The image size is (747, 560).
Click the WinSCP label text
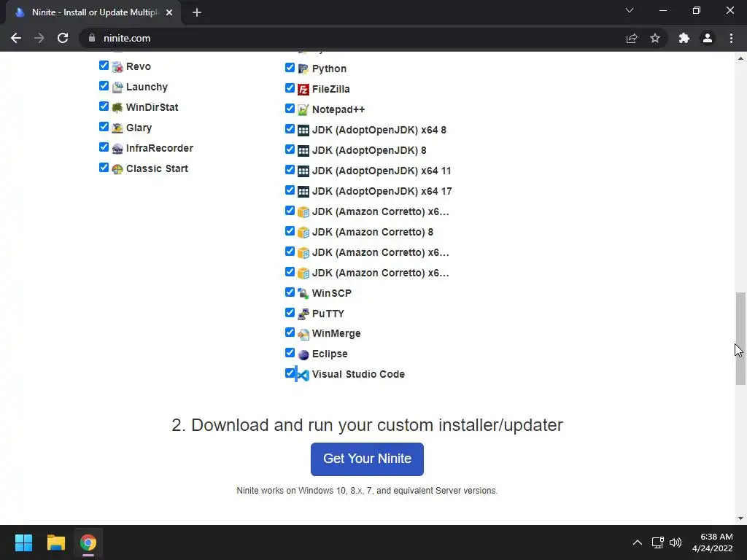(332, 293)
